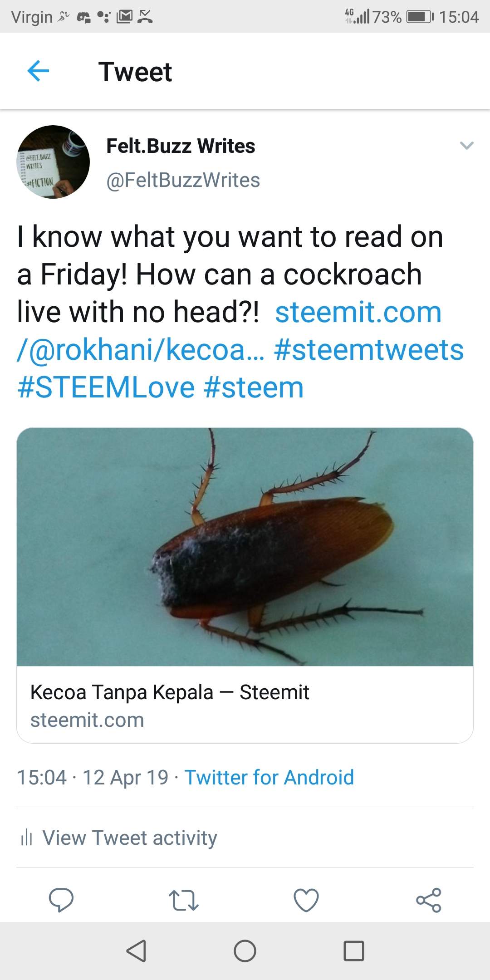
Task: Like the tweet with heart icon
Action: point(306,900)
